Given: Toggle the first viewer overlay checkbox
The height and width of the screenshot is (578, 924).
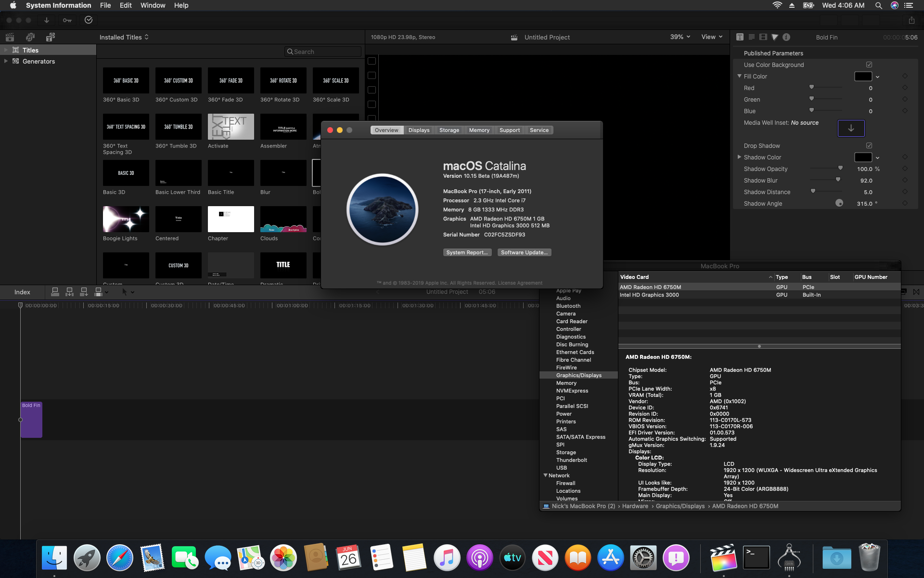Looking at the screenshot, I should point(372,61).
